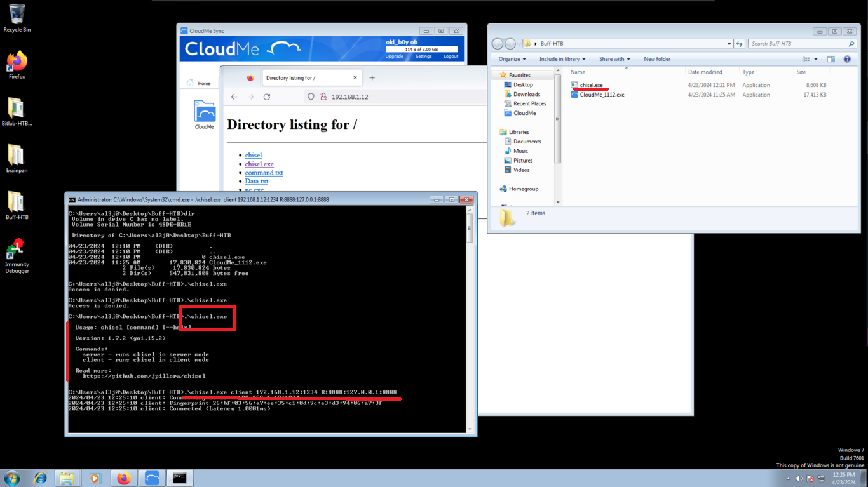Click the insecure connection lock icon
Viewport: 868px width, 487px height.
(x=323, y=97)
